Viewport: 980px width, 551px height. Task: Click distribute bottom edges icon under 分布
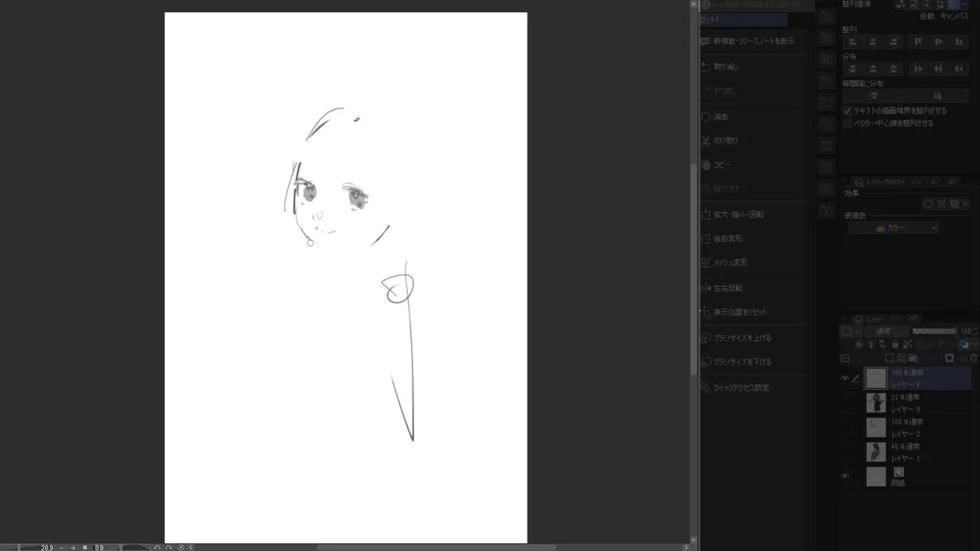point(893,69)
